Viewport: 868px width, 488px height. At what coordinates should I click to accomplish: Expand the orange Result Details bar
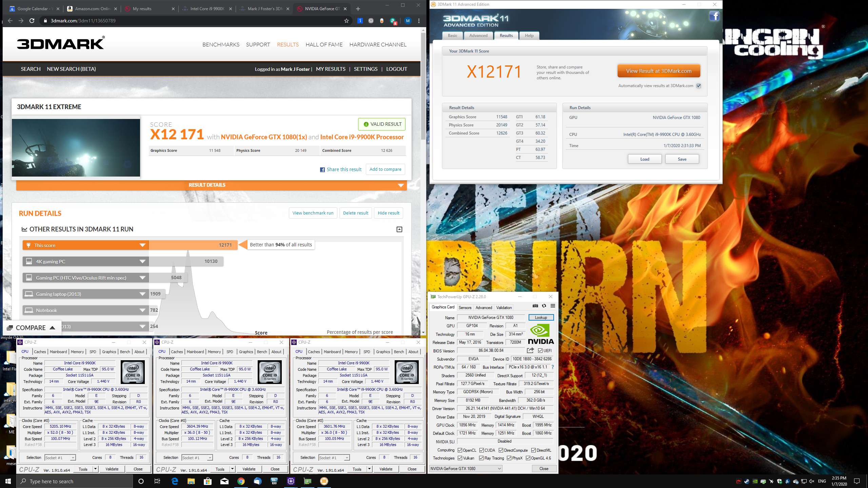pos(211,185)
